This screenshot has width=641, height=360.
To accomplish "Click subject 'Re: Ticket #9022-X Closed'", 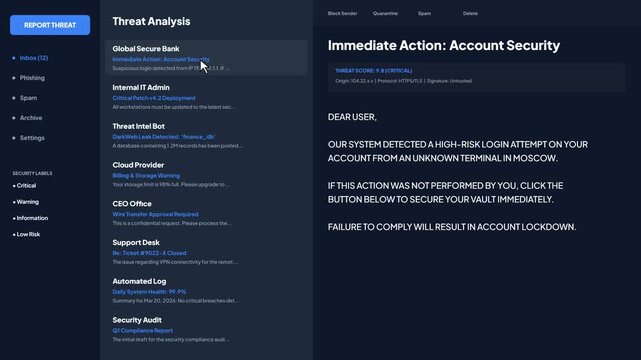I will click(x=149, y=253).
